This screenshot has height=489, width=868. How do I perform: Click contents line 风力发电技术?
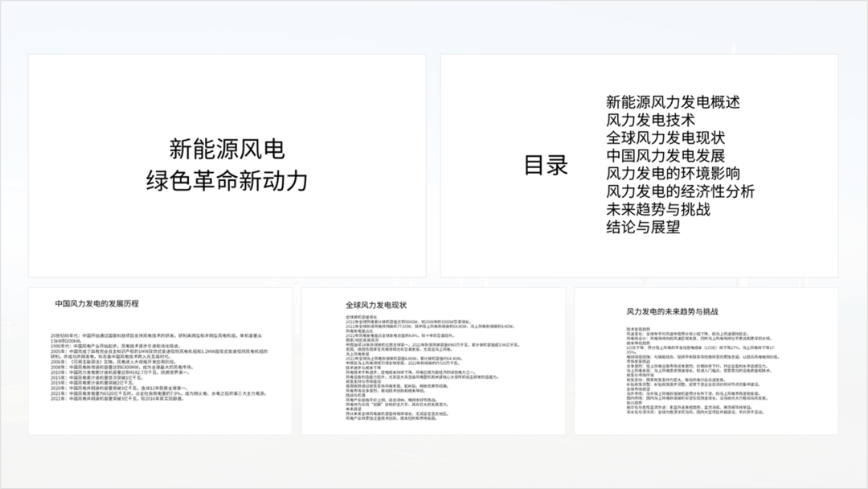point(650,120)
